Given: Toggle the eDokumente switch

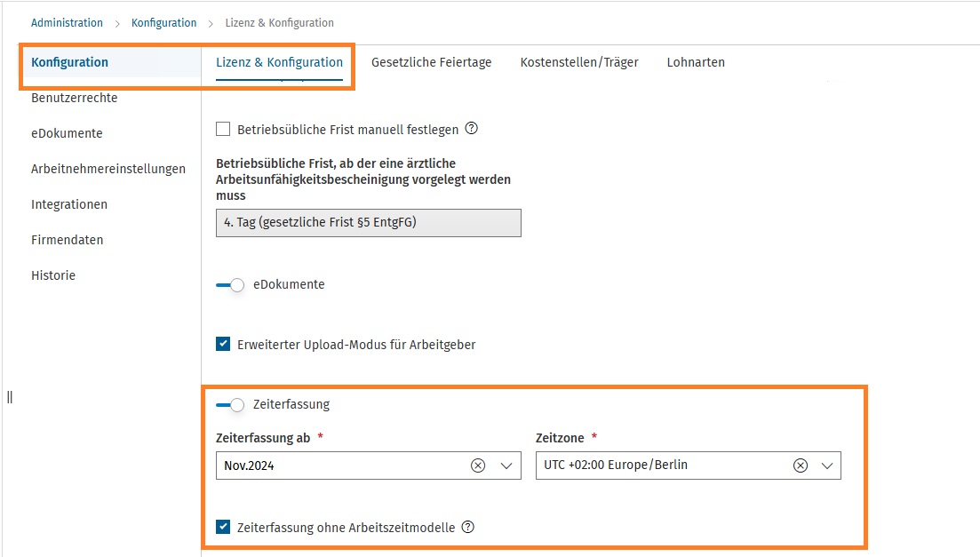Looking at the screenshot, I should [x=230, y=285].
